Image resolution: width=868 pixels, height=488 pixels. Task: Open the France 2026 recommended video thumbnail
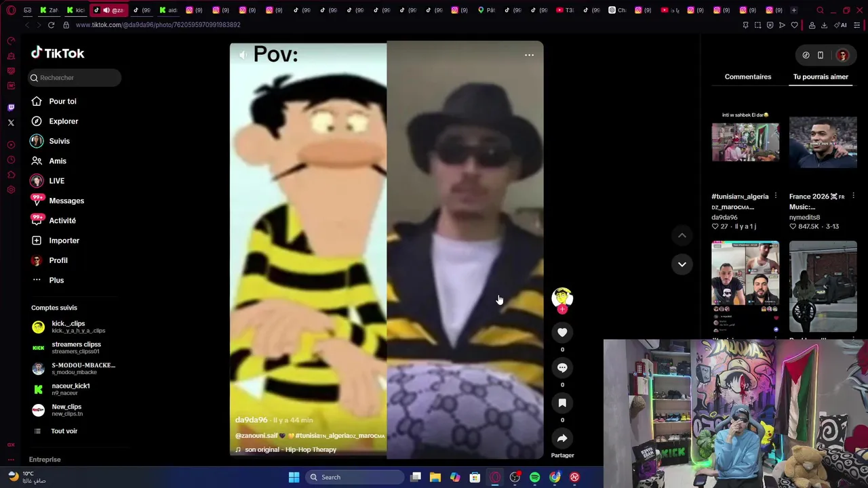pos(823,142)
